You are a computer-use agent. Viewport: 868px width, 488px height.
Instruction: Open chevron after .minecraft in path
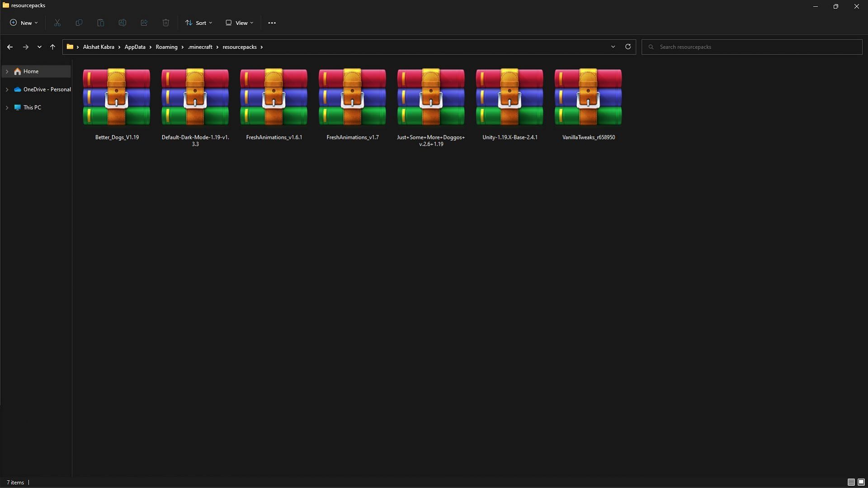[217, 47]
